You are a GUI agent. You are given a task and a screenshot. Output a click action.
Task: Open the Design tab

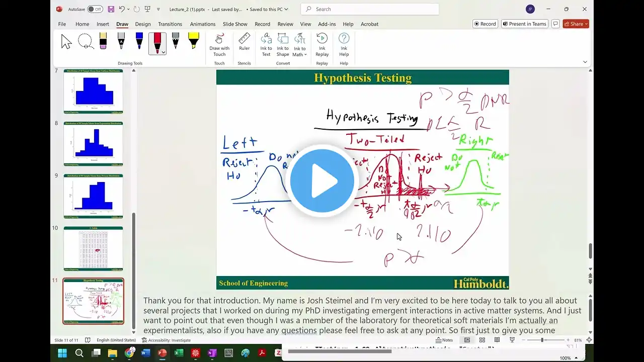pyautogui.click(x=143, y=24)
